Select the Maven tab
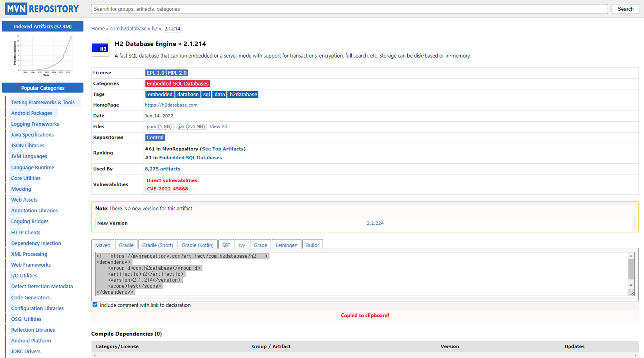The width and height of the screenshot is (644, 358). (x=103, y=245)
